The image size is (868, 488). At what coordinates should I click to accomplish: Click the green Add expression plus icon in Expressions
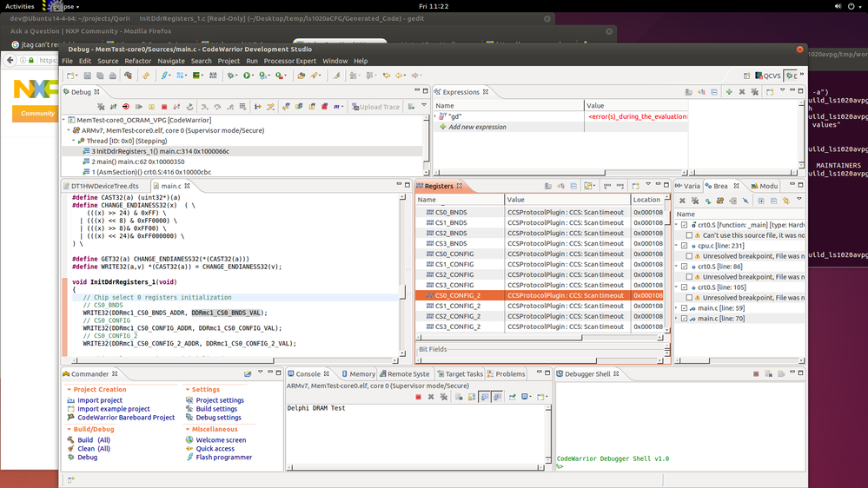pos(729,92)
